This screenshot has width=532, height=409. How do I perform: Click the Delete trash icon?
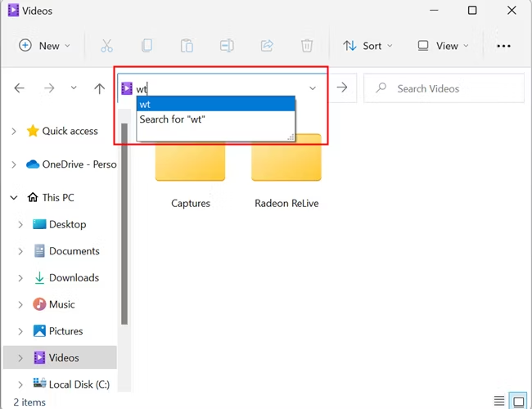click(307, 46)
